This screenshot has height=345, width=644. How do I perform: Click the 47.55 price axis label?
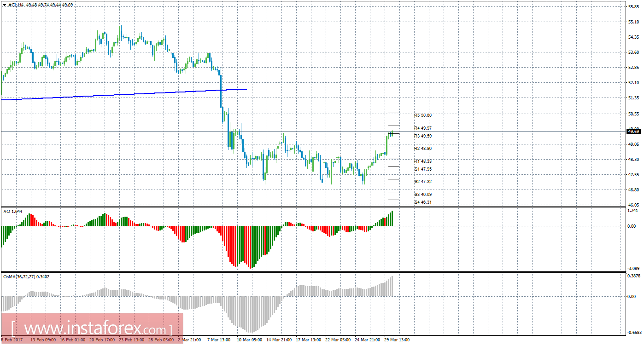click(633, 174)
